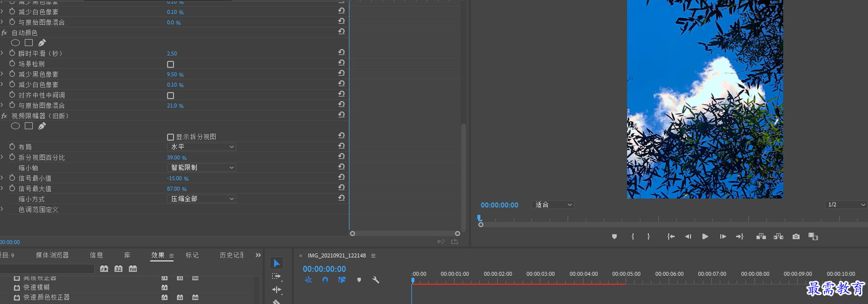Reset the 自动颜色 effect
This screenshot has width=868, height=304.
342,31
